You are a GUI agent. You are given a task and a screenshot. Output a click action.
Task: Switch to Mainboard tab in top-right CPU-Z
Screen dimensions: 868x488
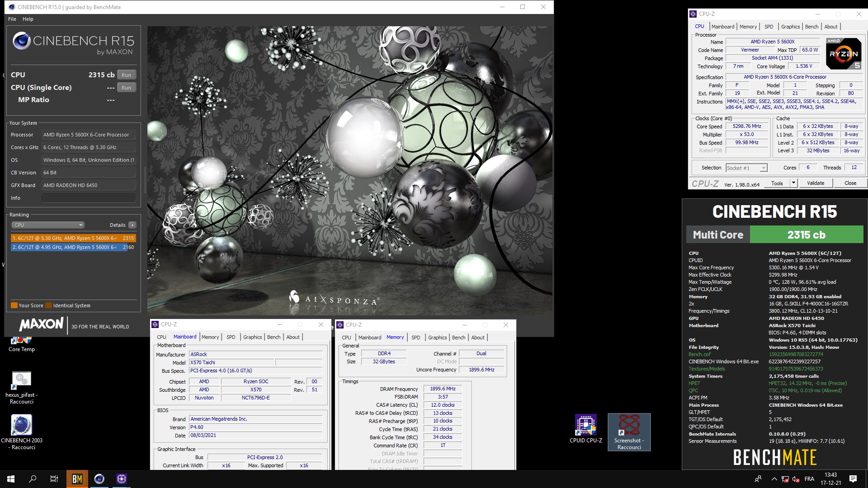[723, 27]
